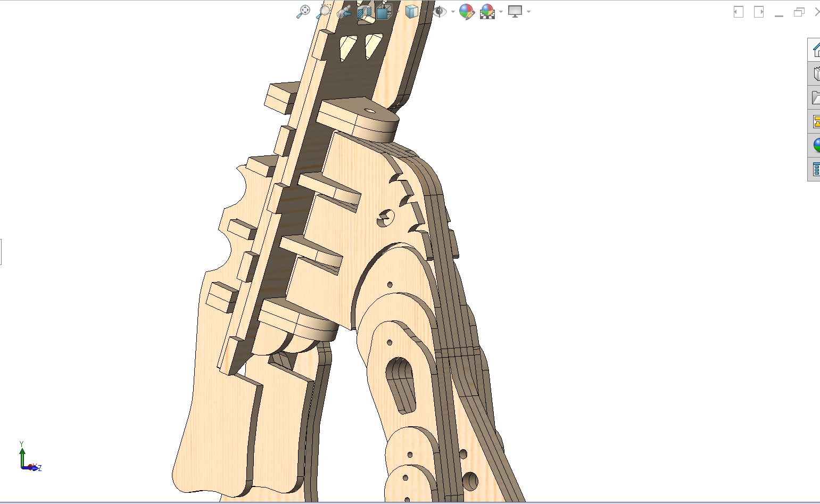Click the View Settings monitor icon
Screen dimensions: 820x504
click(x=515, y=12)
